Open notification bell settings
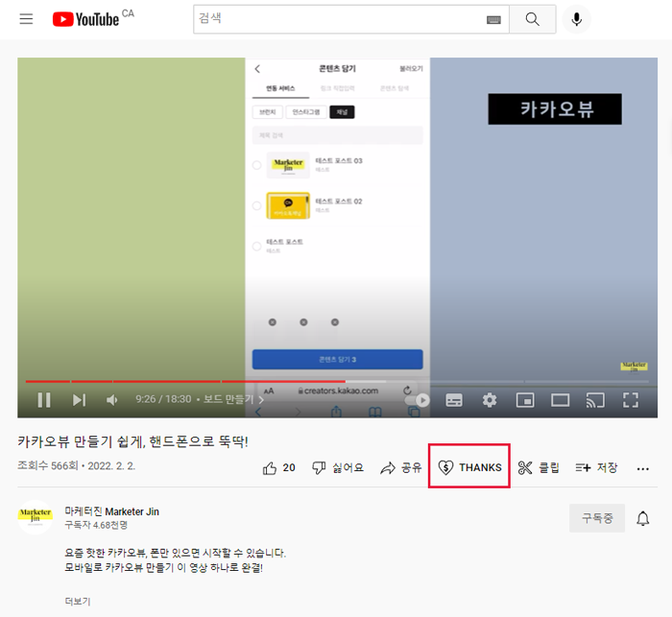 point(642,518)
